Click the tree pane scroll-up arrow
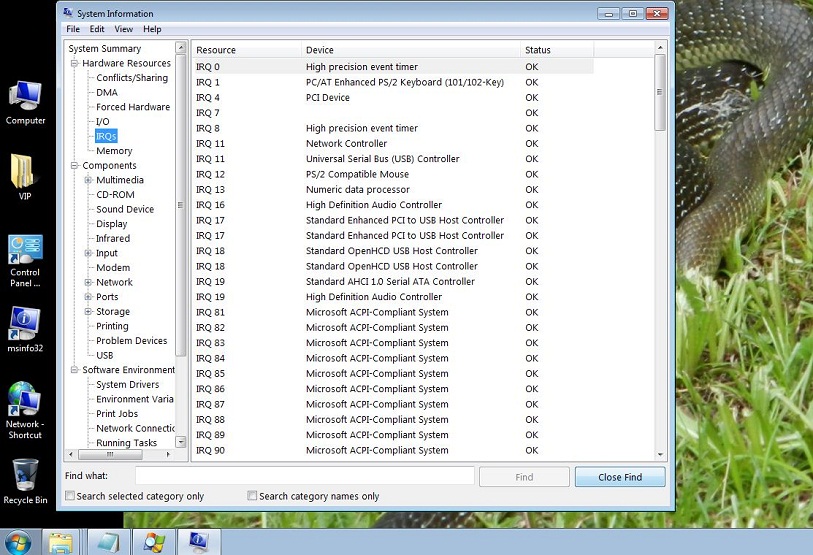 coord(181,48)
